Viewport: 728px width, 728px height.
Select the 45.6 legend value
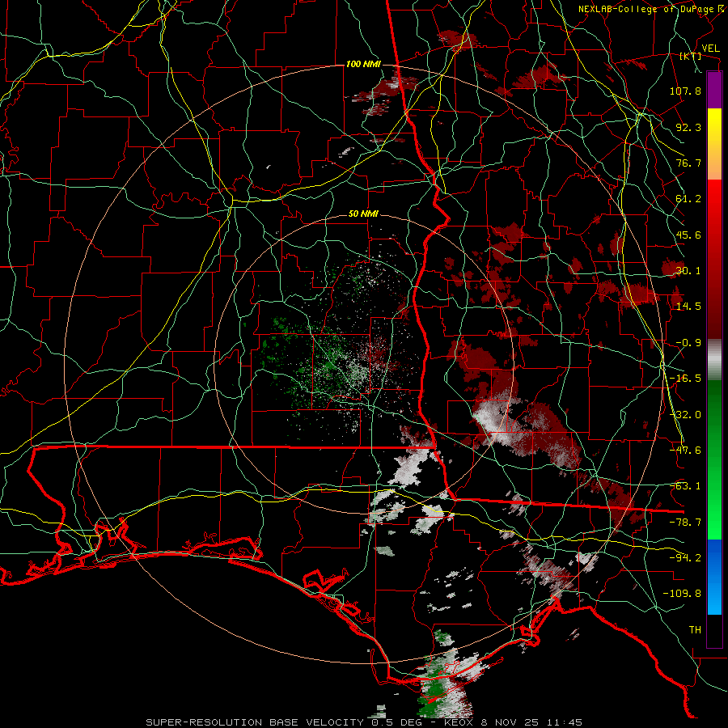[x=688, y=235]
